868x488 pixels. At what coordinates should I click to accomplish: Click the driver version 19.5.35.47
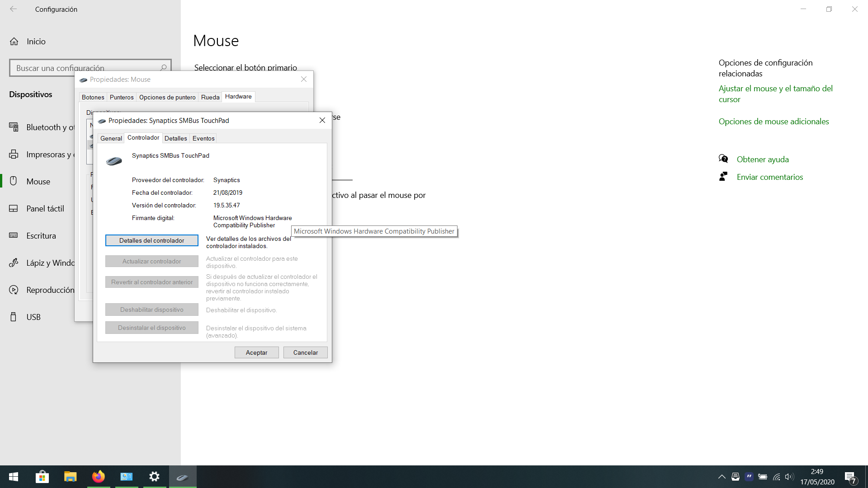click(226, 205)
